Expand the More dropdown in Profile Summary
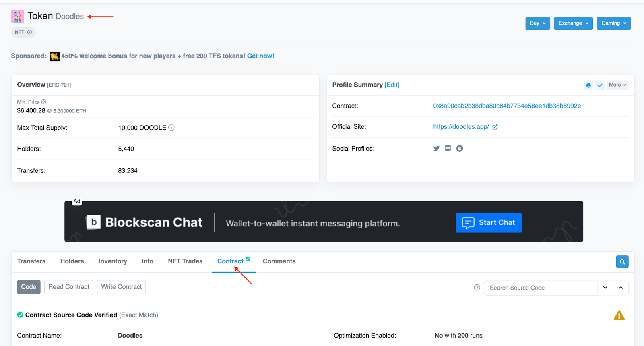Image resolution: width=644 pixels, height=346 pixels. click(617, 85)
